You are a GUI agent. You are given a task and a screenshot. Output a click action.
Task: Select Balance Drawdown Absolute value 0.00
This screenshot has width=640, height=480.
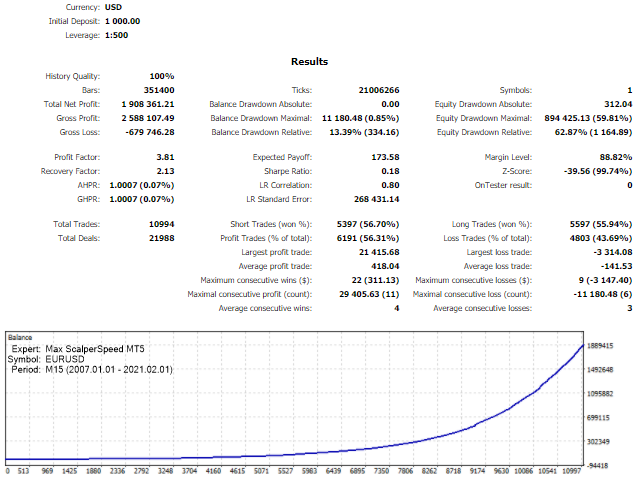tap(390, 104)
